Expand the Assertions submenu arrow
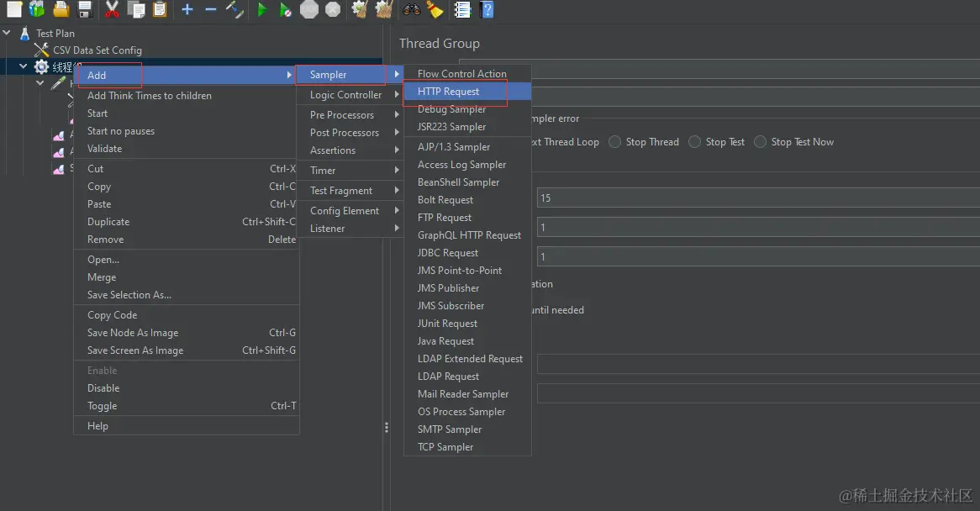 coord(396,150)
